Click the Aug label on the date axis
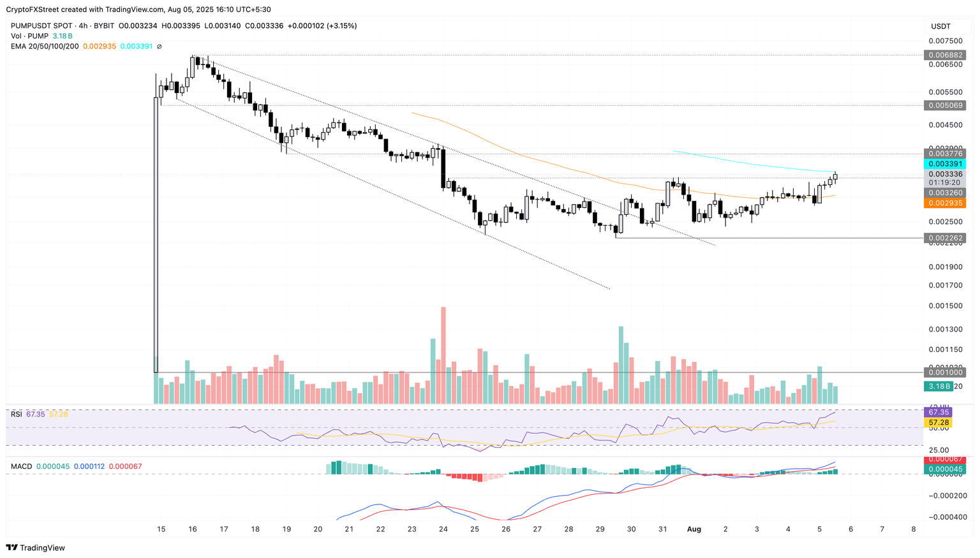The width and height of the screenshot is (980, 558). pos(694,529)
